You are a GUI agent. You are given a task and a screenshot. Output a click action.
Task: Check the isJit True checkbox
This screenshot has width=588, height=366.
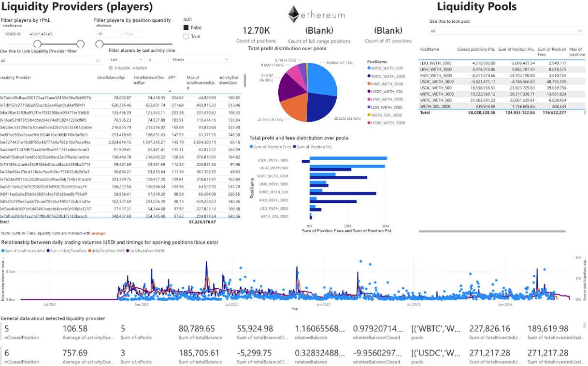[186, 36]
